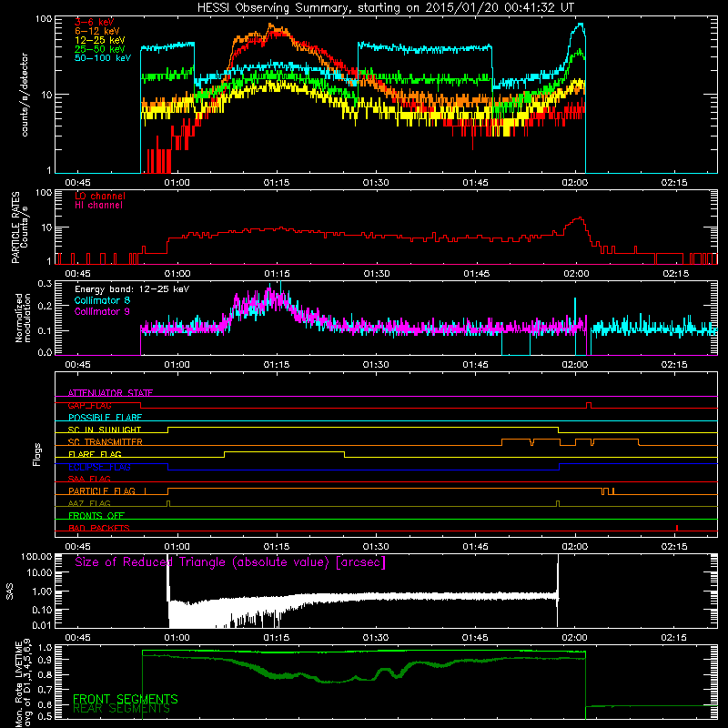Click the 02:15 time tick under the SAS plot
Screen dimensions: 728x728
(674, 638)
